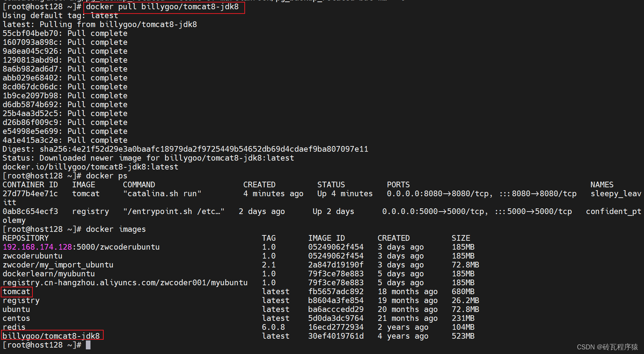The height and width of the screenshot is (354, 644).
Task: Click the 'dockerlearn/myubuntu' repository
Action: click(49, 274)
